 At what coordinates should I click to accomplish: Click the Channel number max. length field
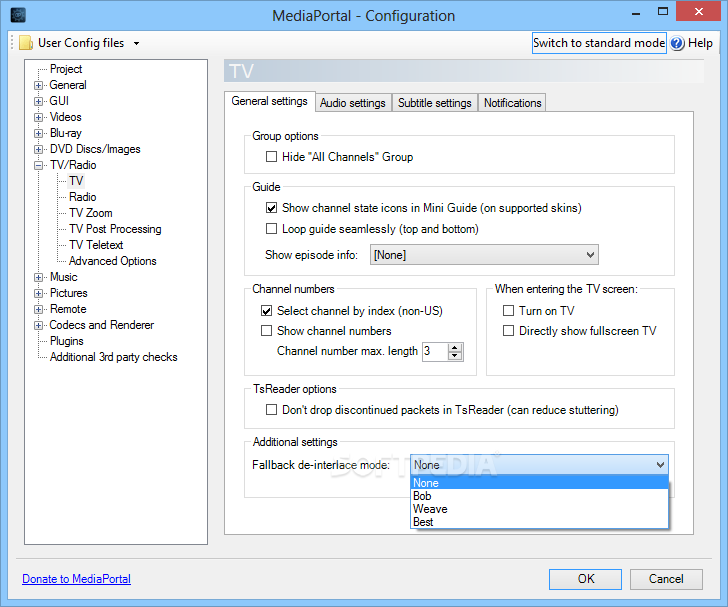(x=435, y=352)
